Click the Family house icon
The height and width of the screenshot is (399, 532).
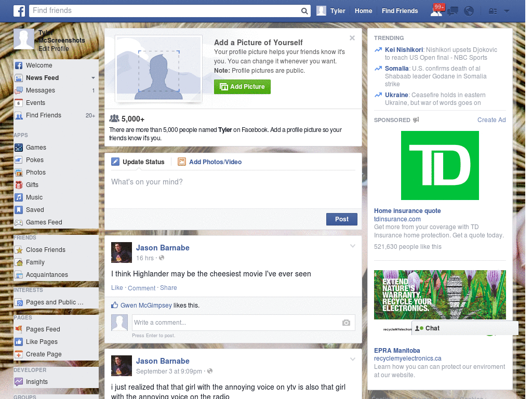point(19,262)
